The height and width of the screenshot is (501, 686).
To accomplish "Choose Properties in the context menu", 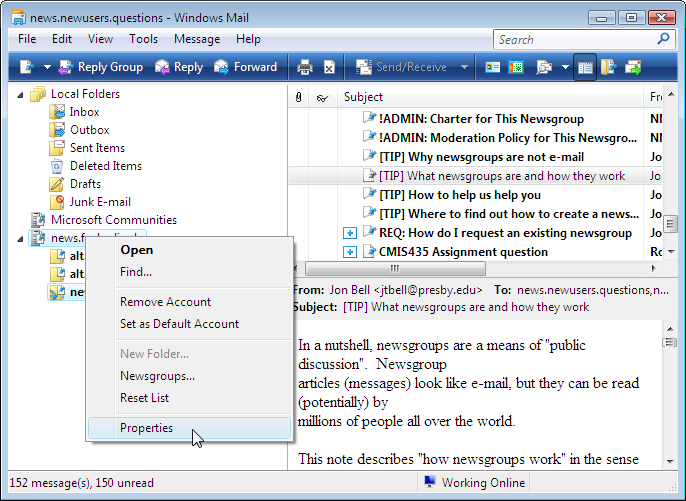I will [146, 428].
